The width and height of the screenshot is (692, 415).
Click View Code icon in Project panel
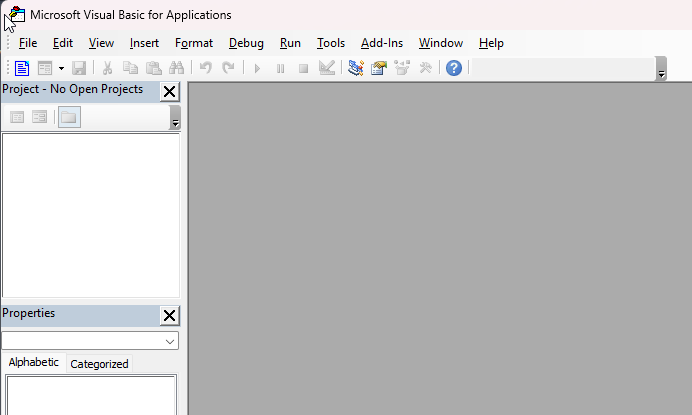coord(17,117)
